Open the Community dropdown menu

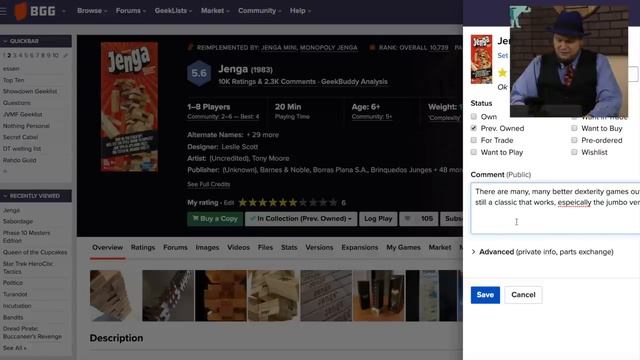260,11
